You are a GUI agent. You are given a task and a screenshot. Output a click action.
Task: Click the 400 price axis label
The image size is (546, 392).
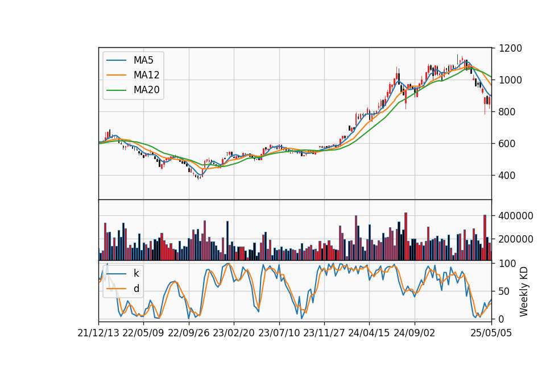tap(507, 176)
